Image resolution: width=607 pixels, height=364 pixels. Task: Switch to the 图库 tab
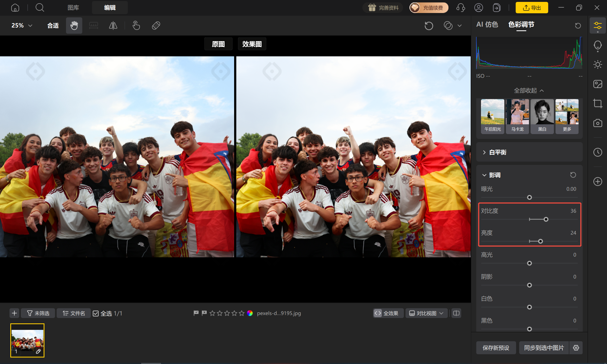[73, 8]
